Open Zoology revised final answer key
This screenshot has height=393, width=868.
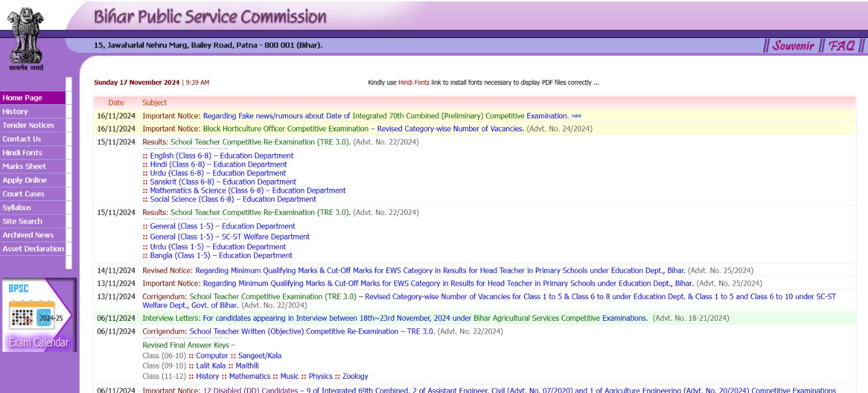[x=355, y=376]
